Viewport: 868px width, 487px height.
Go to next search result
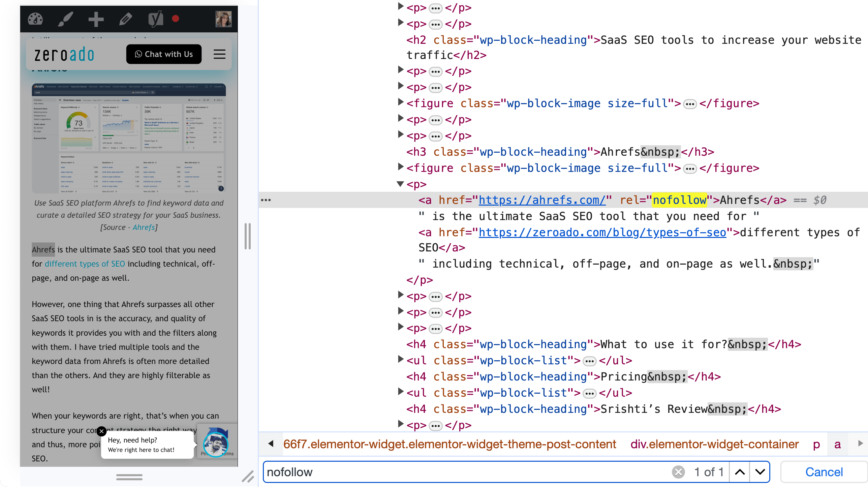point(760,472)
